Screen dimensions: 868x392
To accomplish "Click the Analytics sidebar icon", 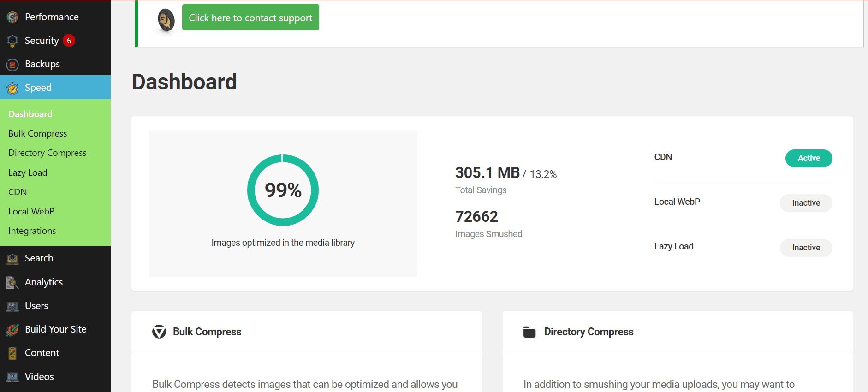I will pos(12,283).
